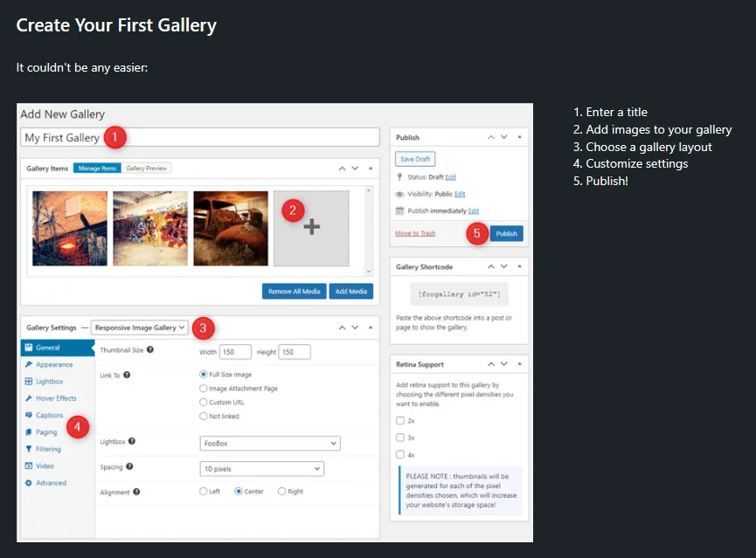Click the blue Publish button
756x558 pixels.
[506, 233]
